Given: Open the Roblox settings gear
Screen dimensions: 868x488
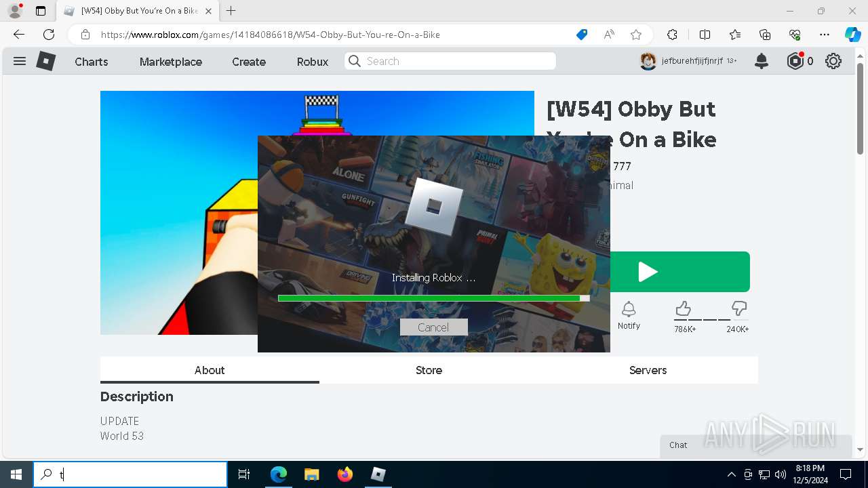Looking at the screenshot, I should (833, 61).
